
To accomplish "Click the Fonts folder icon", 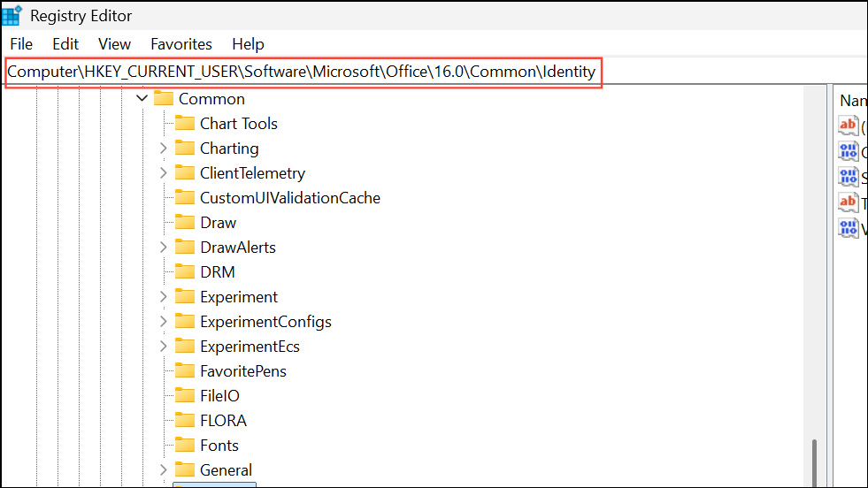I will [x=184, y=446].
